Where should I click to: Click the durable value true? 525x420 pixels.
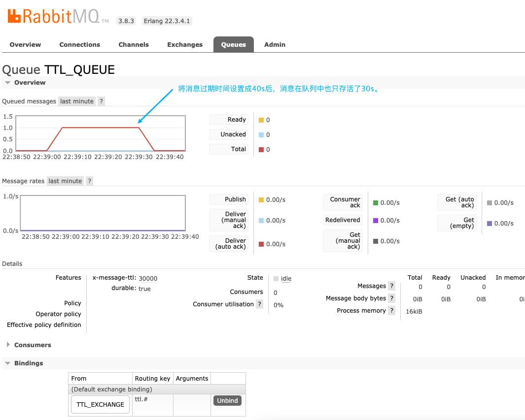coord(144,289)
